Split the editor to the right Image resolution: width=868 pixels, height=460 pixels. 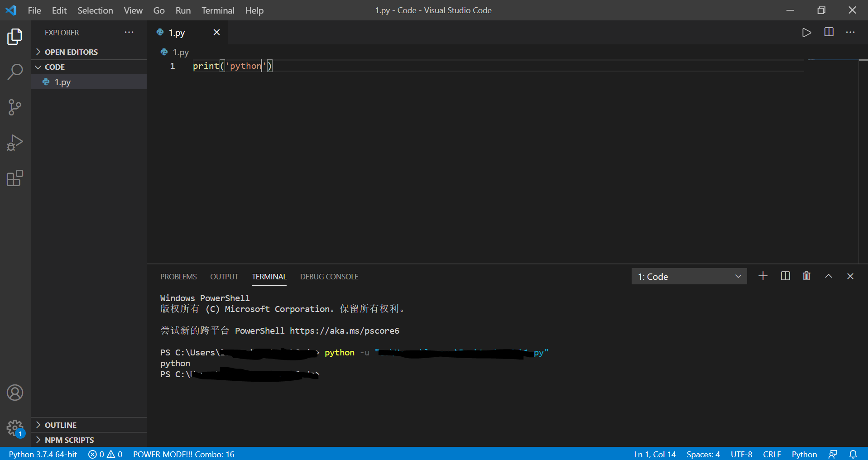coord(829,32)
